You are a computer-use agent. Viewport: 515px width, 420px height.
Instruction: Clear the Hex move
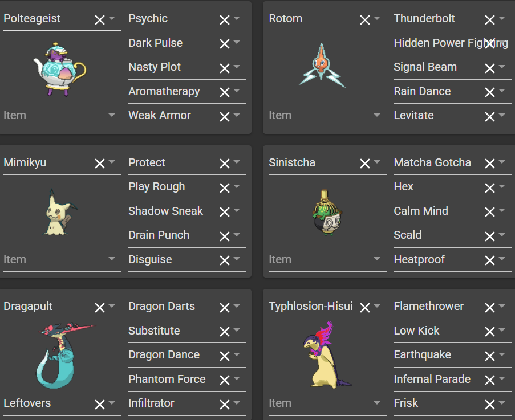490,188
